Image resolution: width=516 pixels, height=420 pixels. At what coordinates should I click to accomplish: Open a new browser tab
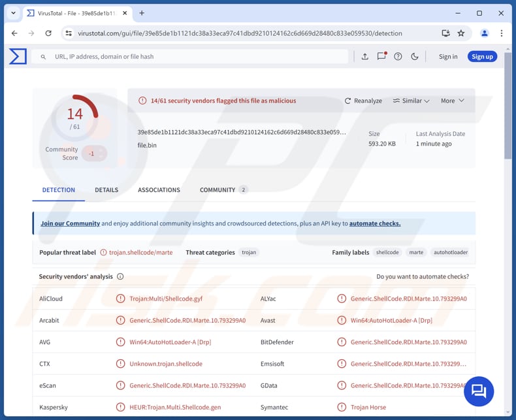tap(142, 13)
